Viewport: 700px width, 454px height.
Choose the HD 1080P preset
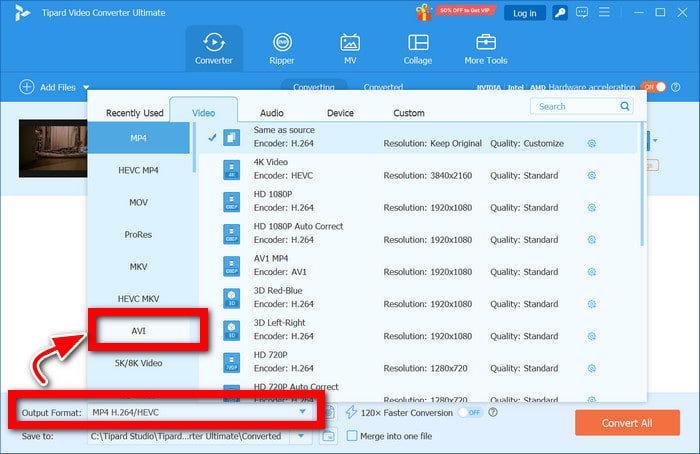tap(417, 201)
